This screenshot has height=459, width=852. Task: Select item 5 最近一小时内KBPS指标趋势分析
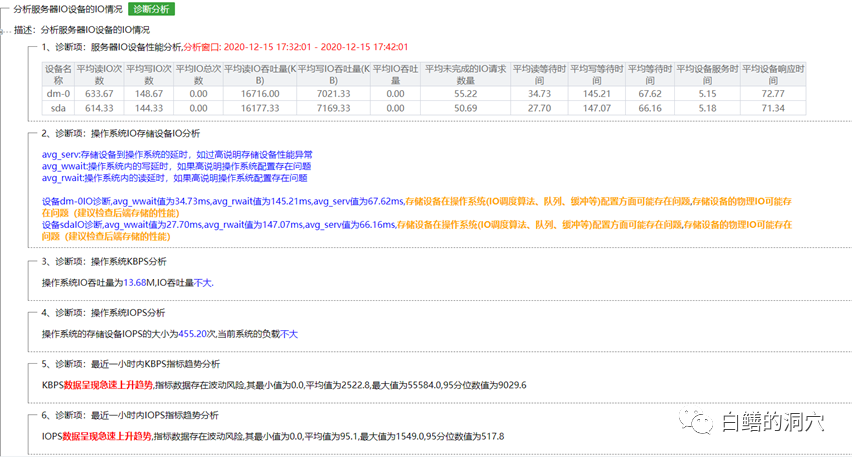click(136, 364)
